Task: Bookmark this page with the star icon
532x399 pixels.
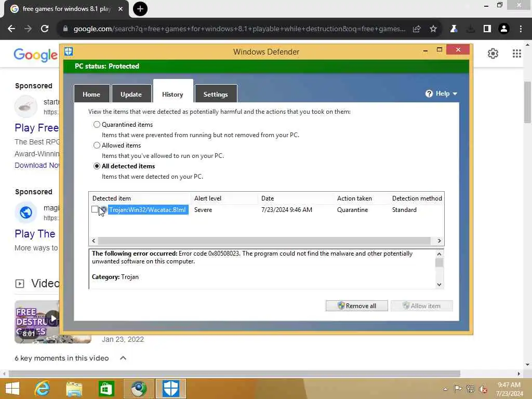Action: [x=433, y=29]
